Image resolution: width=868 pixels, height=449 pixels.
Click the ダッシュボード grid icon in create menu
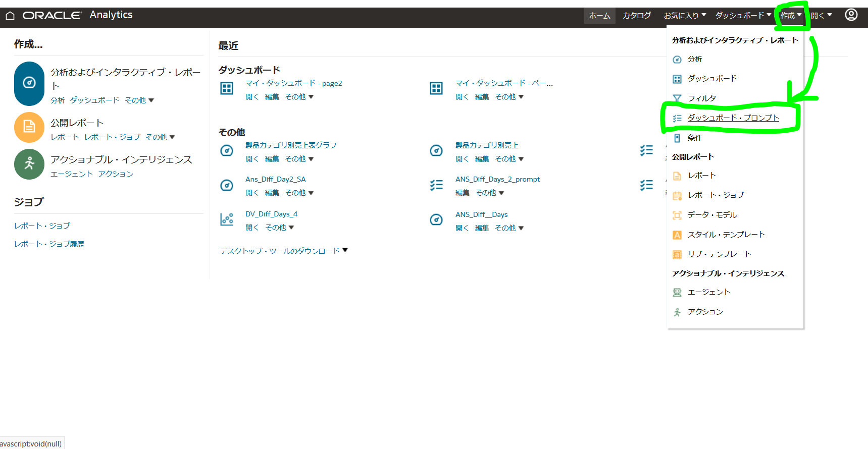tap(677, 79)
